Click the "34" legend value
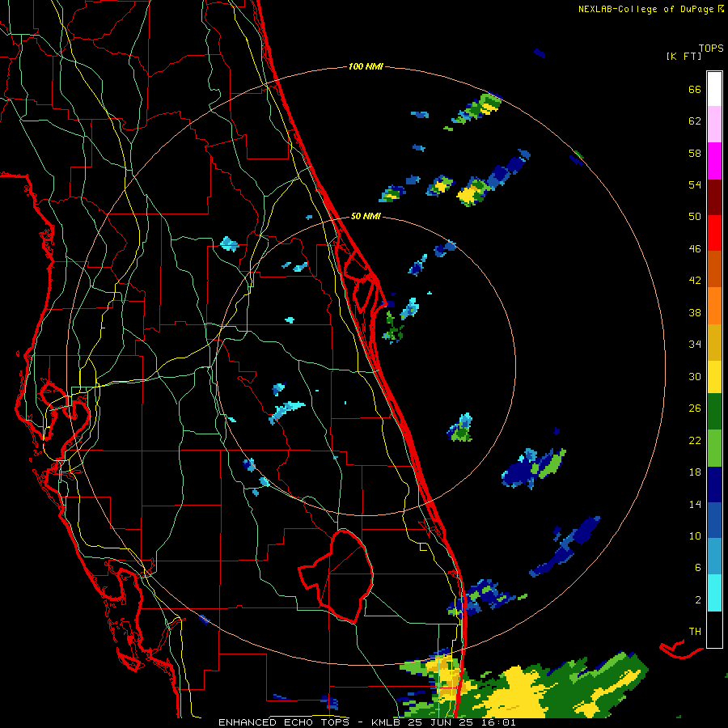The height and width of the screenshot is (728, 728). point(695,344)
